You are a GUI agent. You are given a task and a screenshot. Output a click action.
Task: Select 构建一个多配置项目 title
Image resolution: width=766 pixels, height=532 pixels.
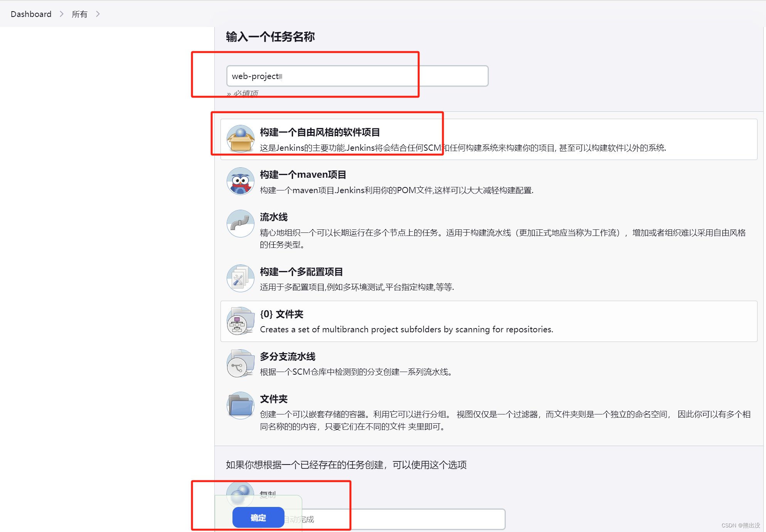point(301,272)
